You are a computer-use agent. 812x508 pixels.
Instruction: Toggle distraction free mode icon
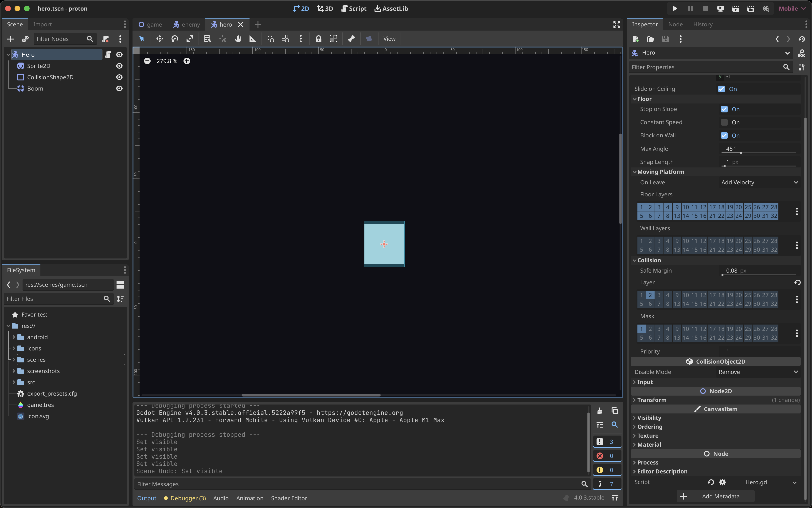point(617,24)
